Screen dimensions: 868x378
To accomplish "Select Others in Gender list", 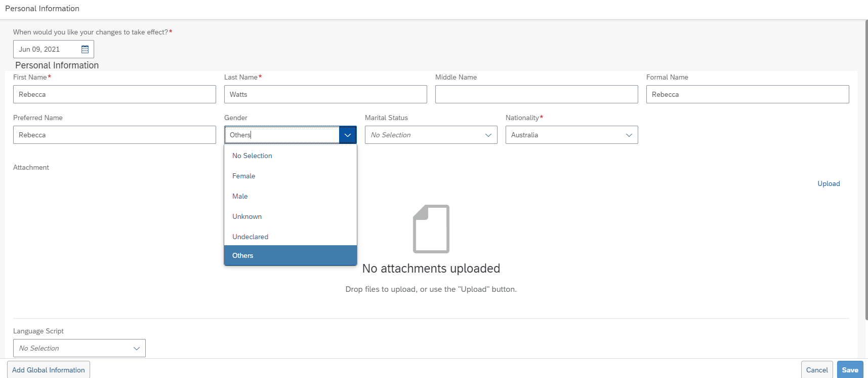I will point(291,255).
